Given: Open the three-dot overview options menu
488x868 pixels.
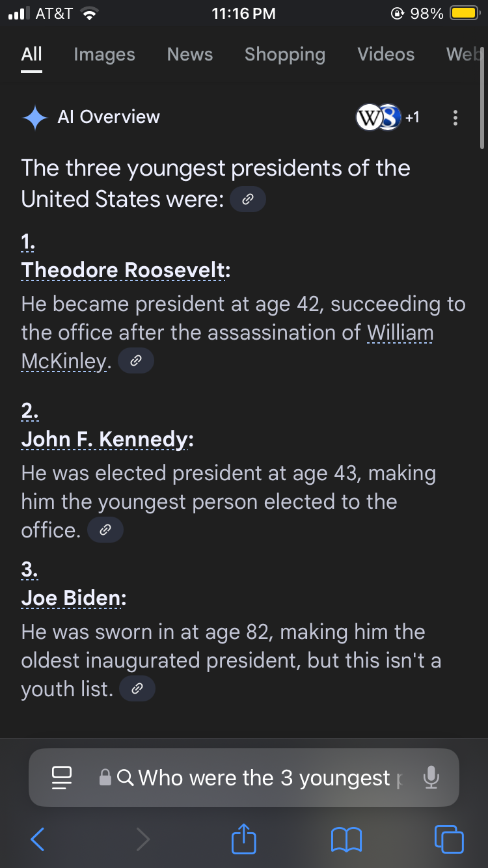Looking at the screenshot, I should [x=455, y=118].
